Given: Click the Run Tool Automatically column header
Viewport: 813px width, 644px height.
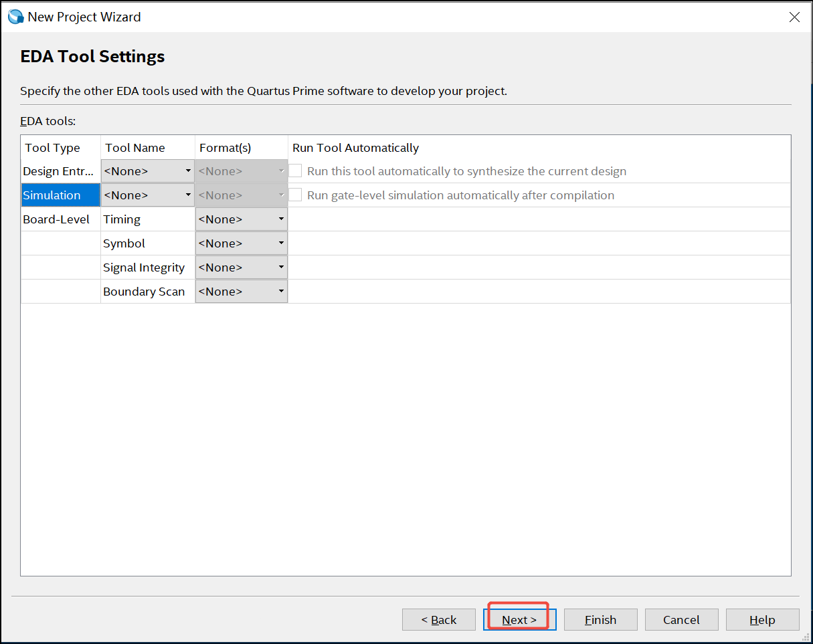Looking at the screenshot, I should pos(539,148).
